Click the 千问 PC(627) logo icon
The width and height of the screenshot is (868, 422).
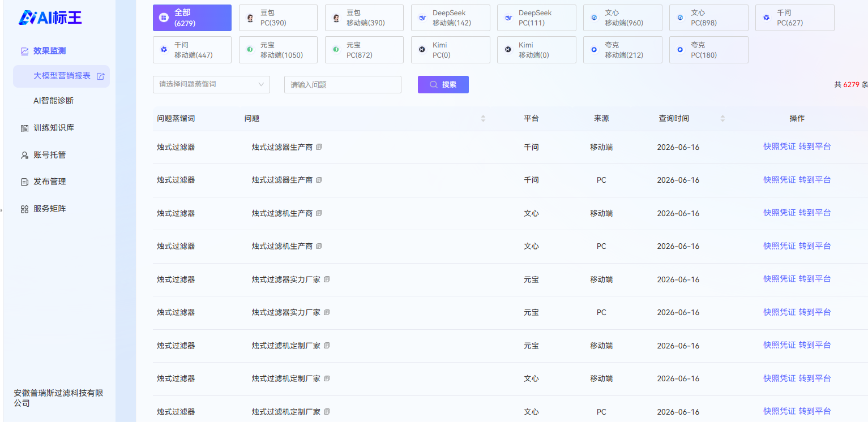(x=766, y=18)
